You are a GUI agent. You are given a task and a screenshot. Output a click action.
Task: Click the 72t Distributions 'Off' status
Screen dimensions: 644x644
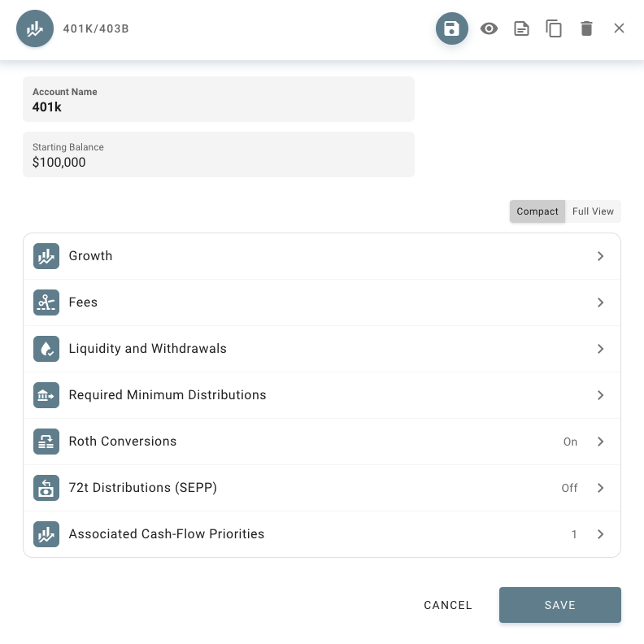[x=569, y=489]
